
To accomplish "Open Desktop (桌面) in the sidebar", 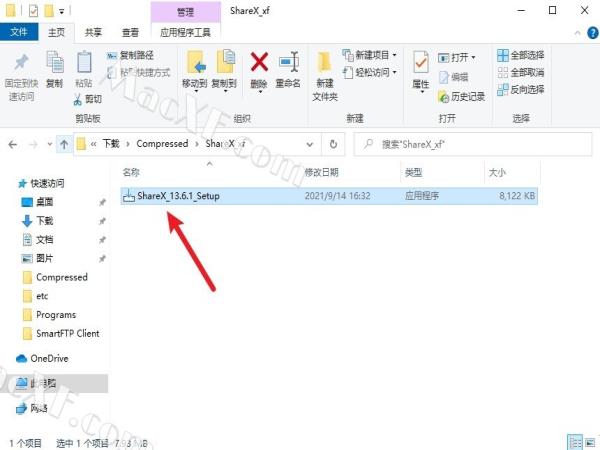I will pos(37,202).
